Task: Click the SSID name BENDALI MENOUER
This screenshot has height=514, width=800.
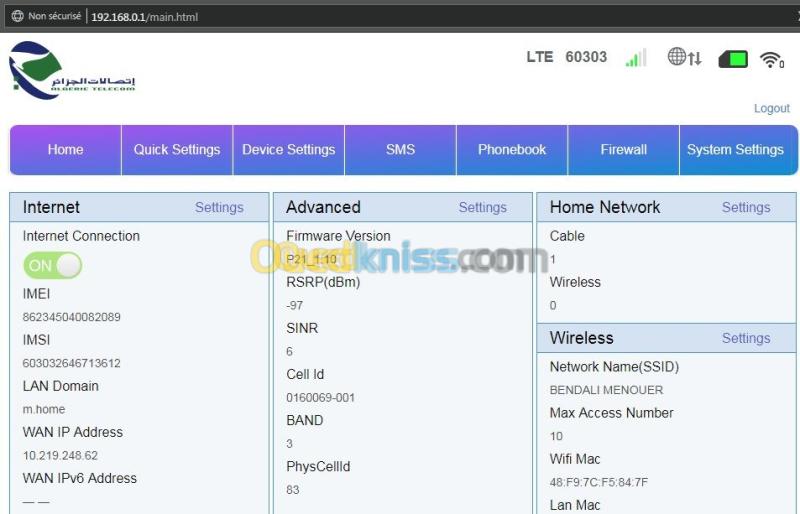Action: click(606, 390)
